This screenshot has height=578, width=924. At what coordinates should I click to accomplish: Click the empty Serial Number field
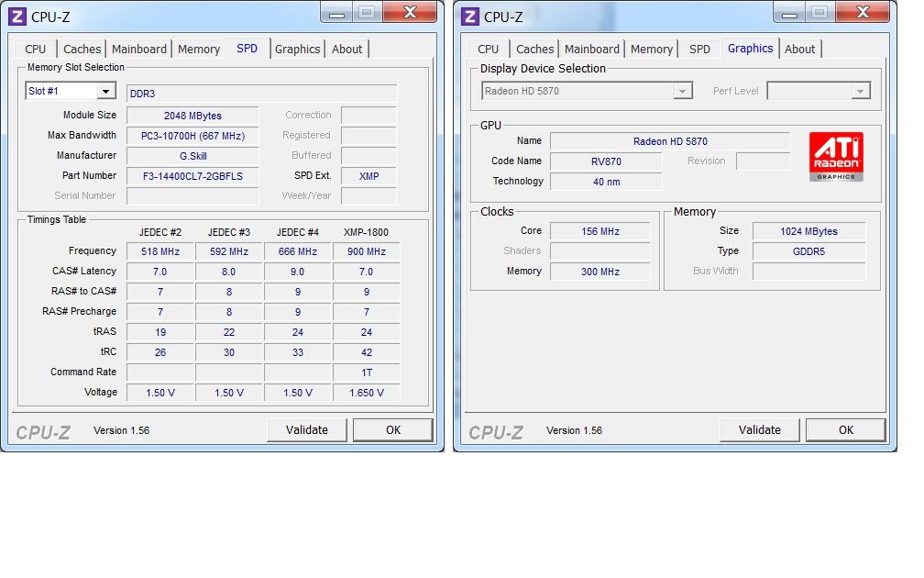click(x=192, y=195)
